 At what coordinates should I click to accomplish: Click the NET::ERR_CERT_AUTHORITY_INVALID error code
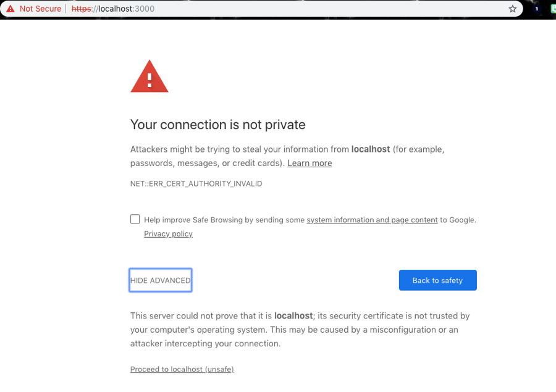pyautogui.click(x=196, y=184)
